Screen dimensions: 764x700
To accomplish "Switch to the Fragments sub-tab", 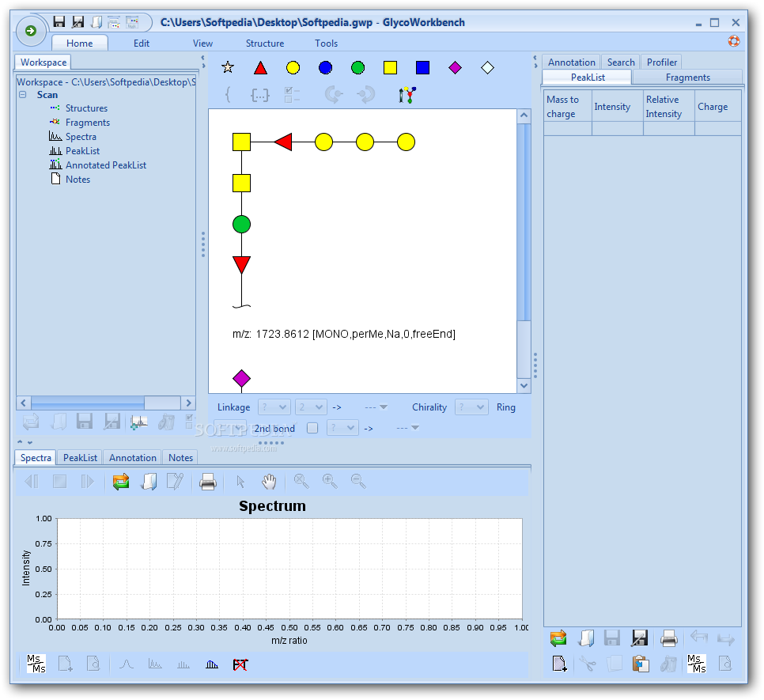I will (x=687, y=77).
